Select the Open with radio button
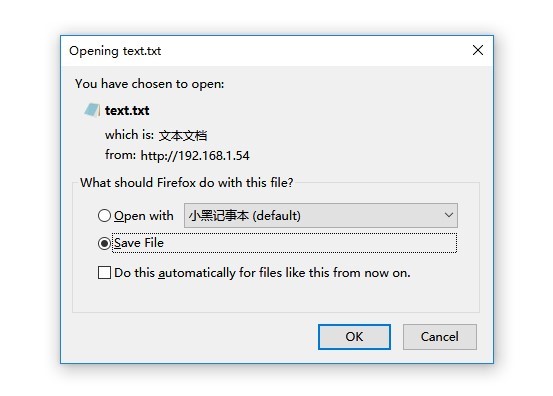 104,215
